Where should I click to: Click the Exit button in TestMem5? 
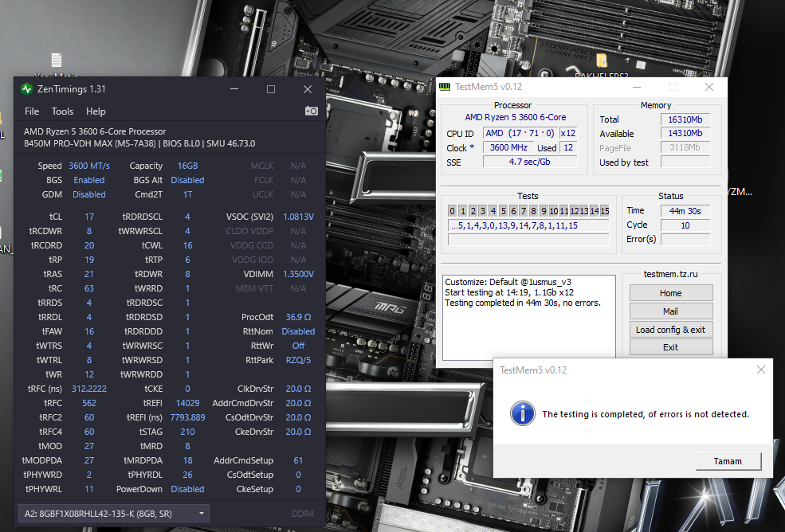tap(671, 346)
